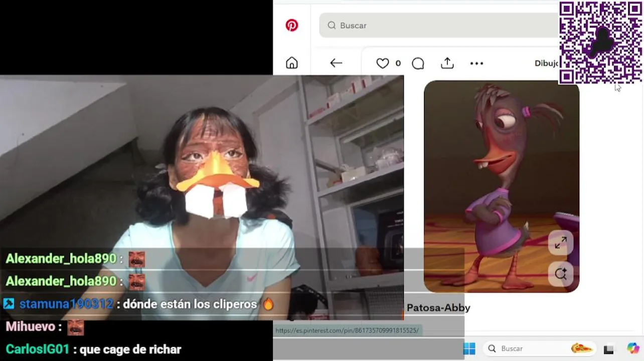The height and width of the screenshot is (361, 644).
Task: Go back with the left arrow
Action: coord(336,63)
